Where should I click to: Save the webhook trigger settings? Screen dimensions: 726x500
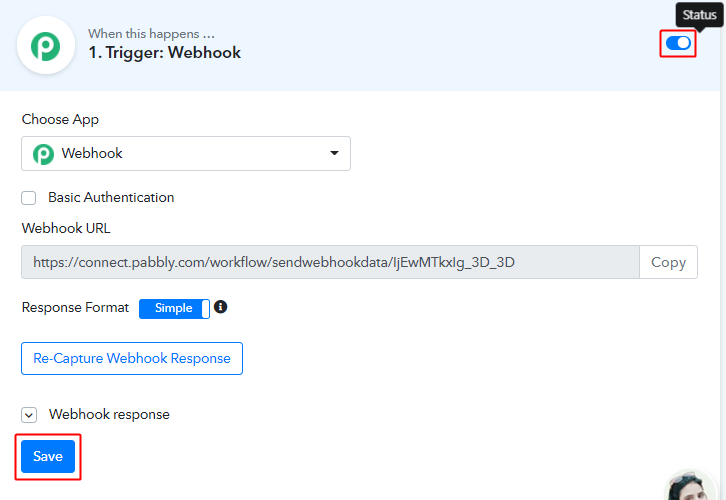[48, 456]
